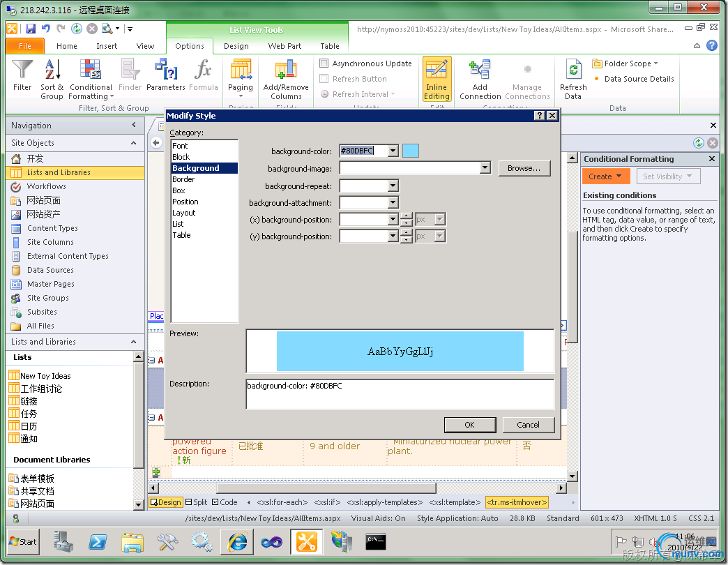The height and width of the screenshot is (565, 728).
Task: Open Internet Explorer from taskbar
Action: (x=238, y=542)
